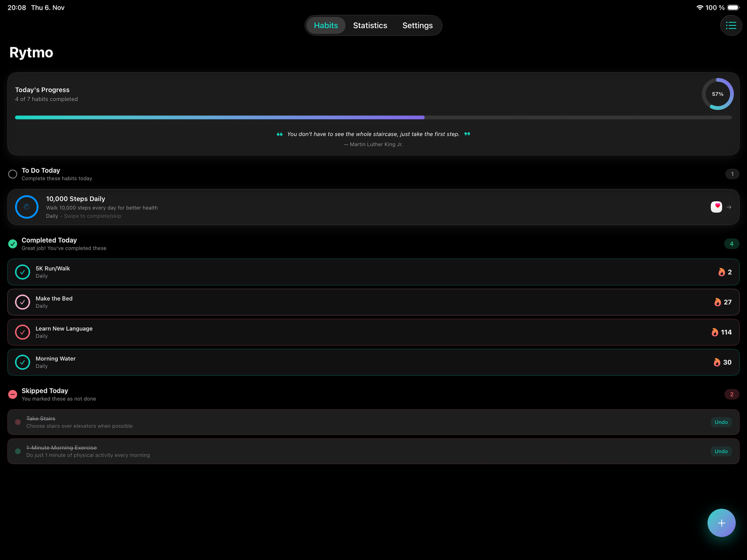Viewport: 747px width, 560px height.
Task: Click the struck-through Take Stairs title
Action: 40,419
